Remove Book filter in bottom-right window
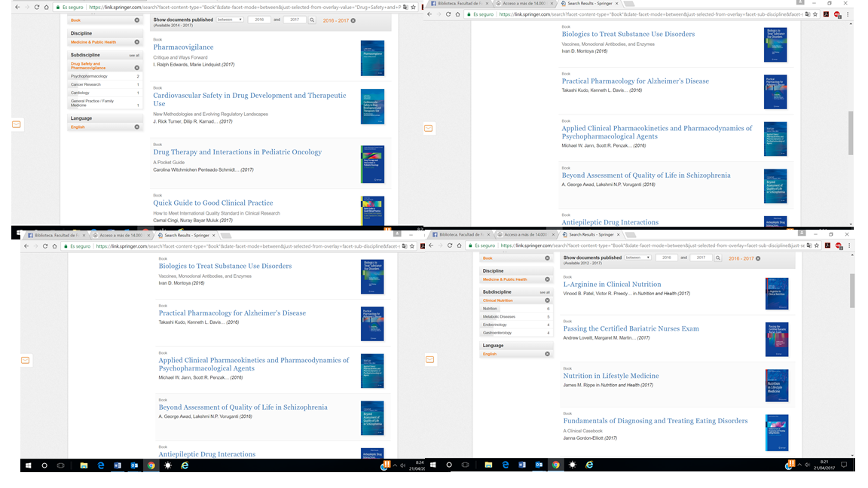Viewport: 868px width, 488px height. coord(547,258)
